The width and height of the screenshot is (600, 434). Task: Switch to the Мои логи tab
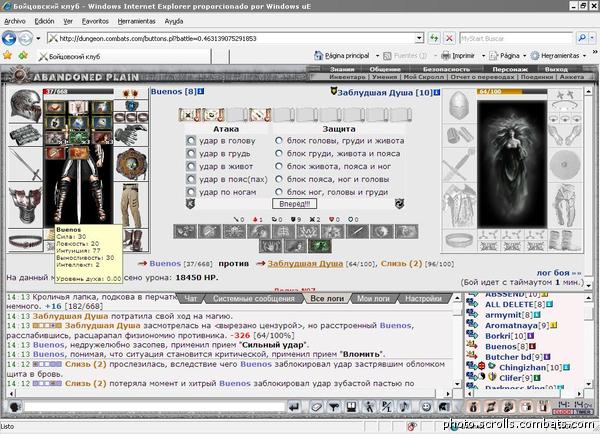click(373, 299)
